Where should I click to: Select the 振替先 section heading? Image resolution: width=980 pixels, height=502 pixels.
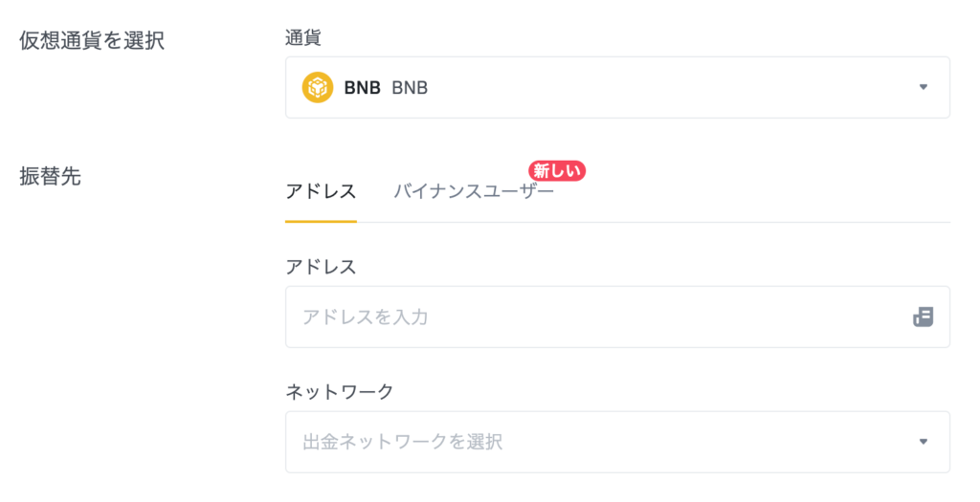pos(50,177)
